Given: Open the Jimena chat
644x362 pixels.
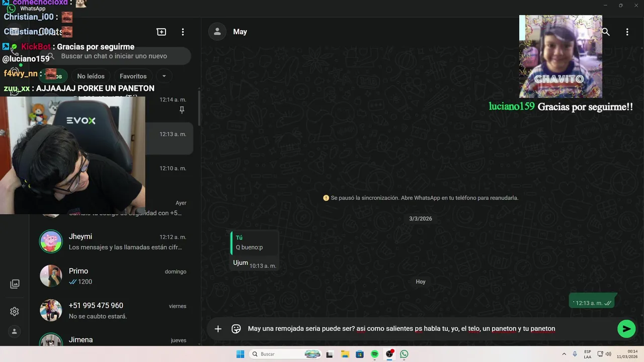Looking at the screenshot, I should (113, 338).
